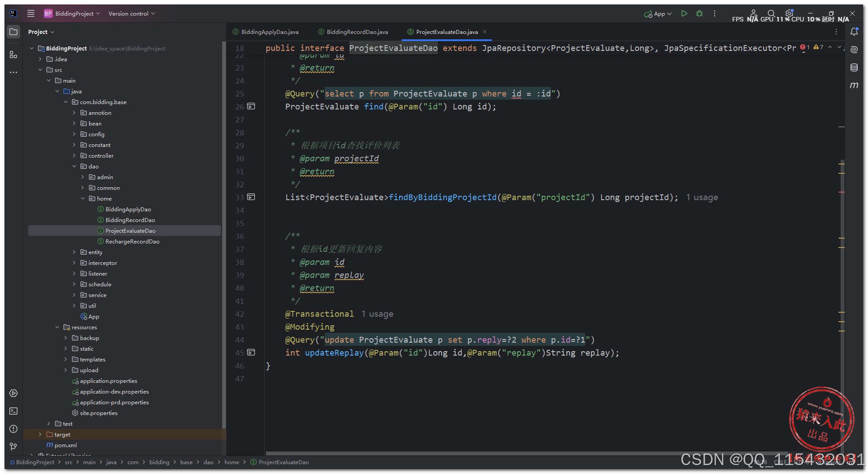Expand the target folder
Viewport: 868px width, 474px height.
tap(40, 434)
